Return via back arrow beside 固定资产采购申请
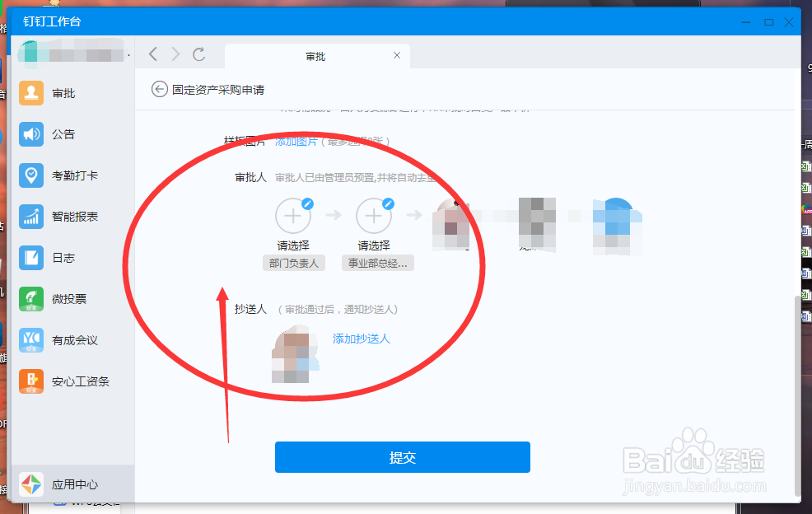This screenshot has height=514, width=812. tap(159, 89)
